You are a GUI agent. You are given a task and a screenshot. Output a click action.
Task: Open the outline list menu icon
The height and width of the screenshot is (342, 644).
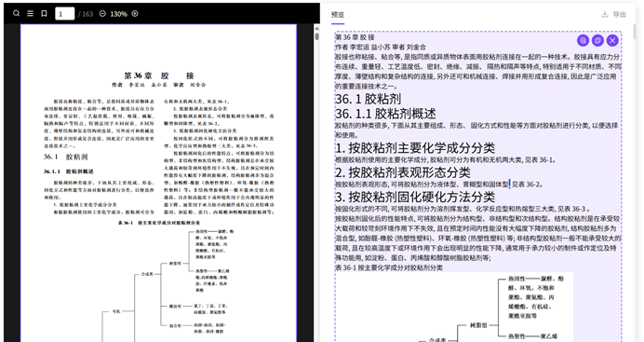tap(31, 14)
